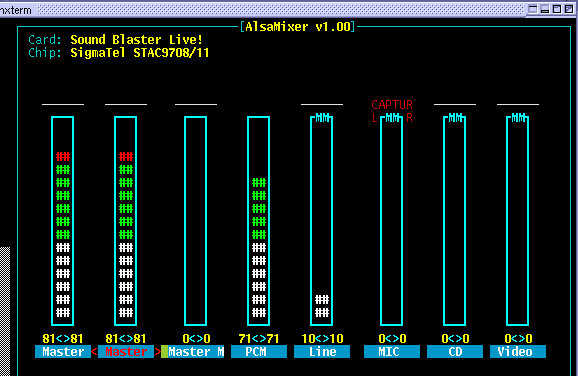Image resolution: width=578 pixels, height=376 pixels.
Task: Select the Line channel label
Action: point(322,352)
